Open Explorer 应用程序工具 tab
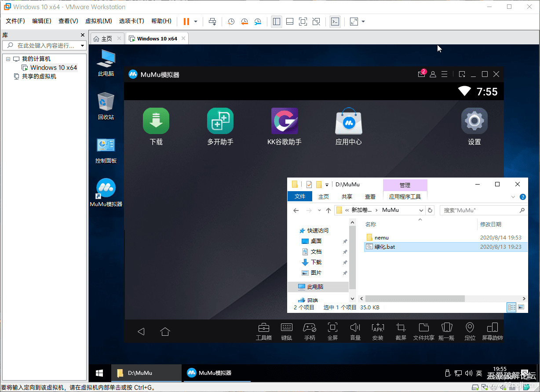This screenshot has height=392, width=540. pyautogui.click(x=405, y=196)
